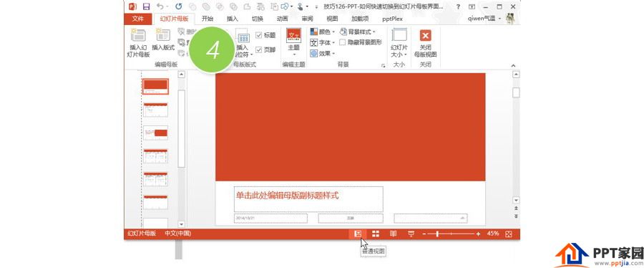Fit slide to current window icon

coord(509,234)
